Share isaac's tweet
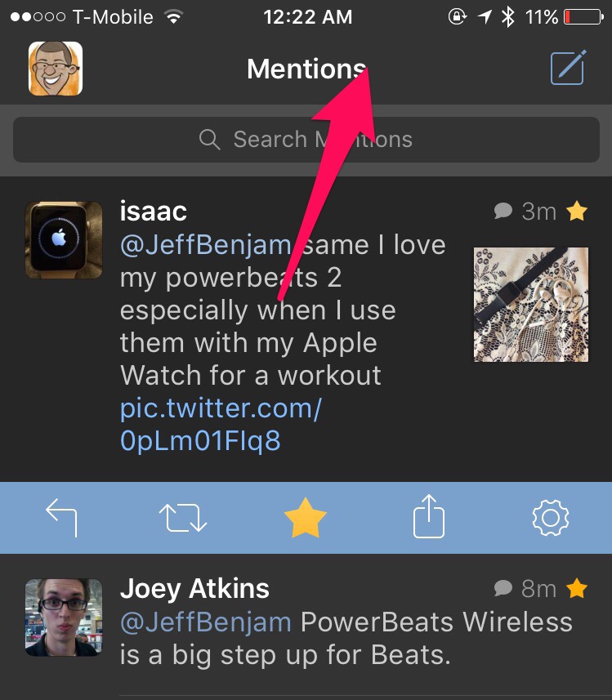The image size is (612, 700). (x=428, y=517)
